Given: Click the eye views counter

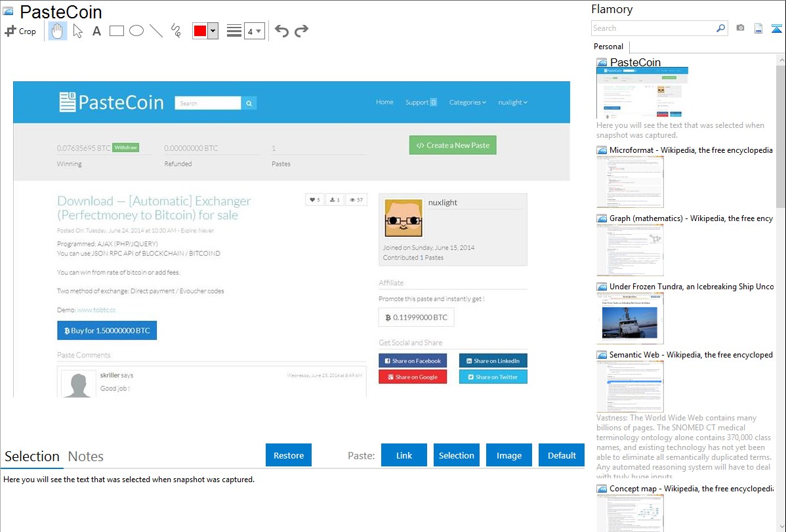Looking at the screenshot, I should point(356,199).
